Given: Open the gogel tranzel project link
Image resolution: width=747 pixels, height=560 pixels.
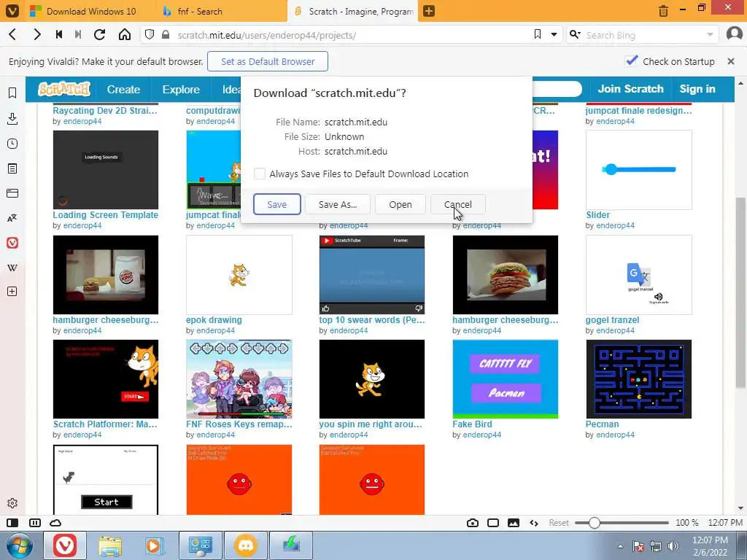Looking at the screenshot, I should (612, 320).
